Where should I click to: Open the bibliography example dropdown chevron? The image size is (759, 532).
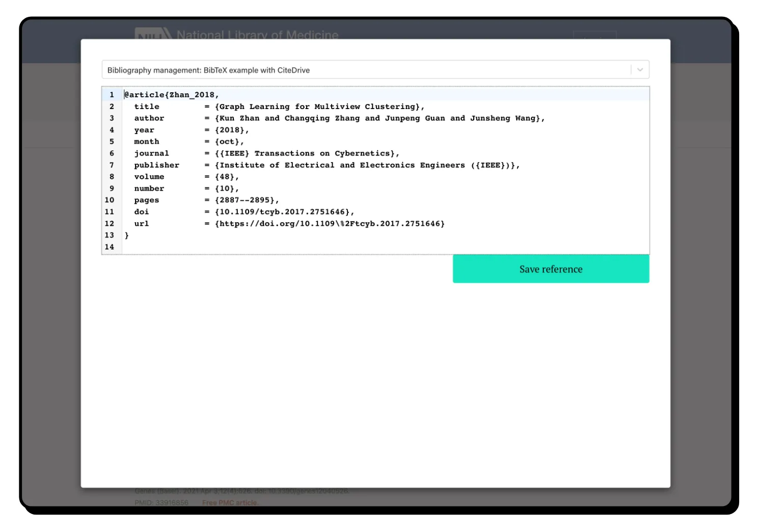[x=640, y=70]
